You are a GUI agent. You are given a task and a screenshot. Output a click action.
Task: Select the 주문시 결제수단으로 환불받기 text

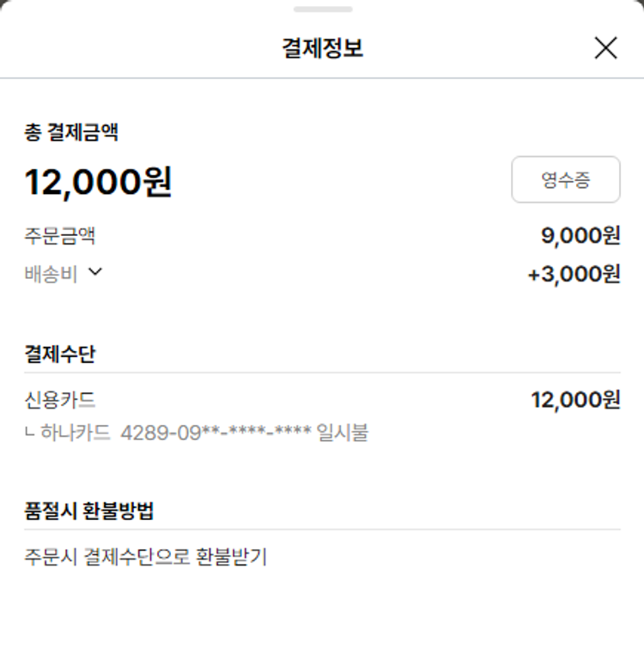pos(146,557)
